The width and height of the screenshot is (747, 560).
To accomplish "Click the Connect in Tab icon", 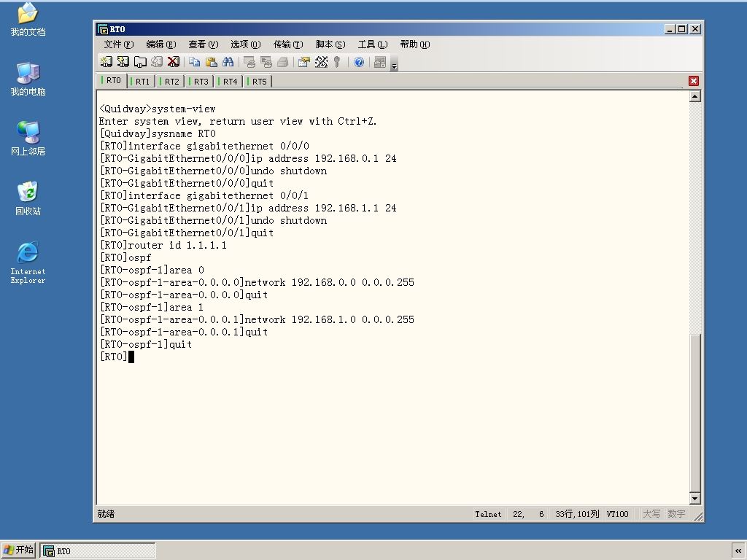I will coord(140,62).
